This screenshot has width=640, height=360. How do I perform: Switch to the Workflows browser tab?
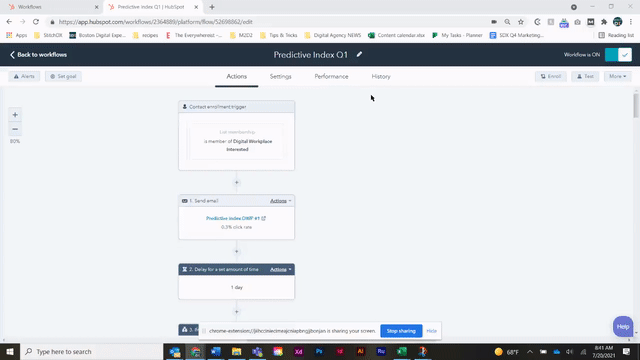click(x=51, y=7)
